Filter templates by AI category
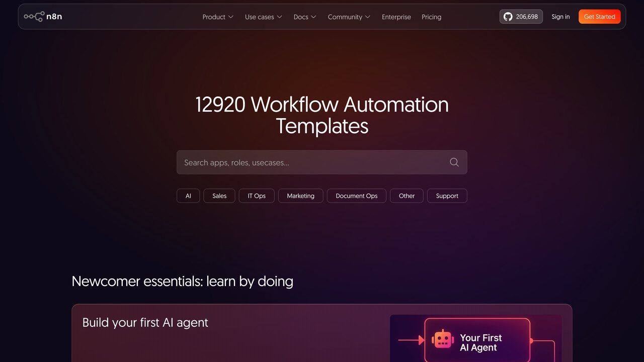Screen dimensions: 644x362 [x=188, y=196]
